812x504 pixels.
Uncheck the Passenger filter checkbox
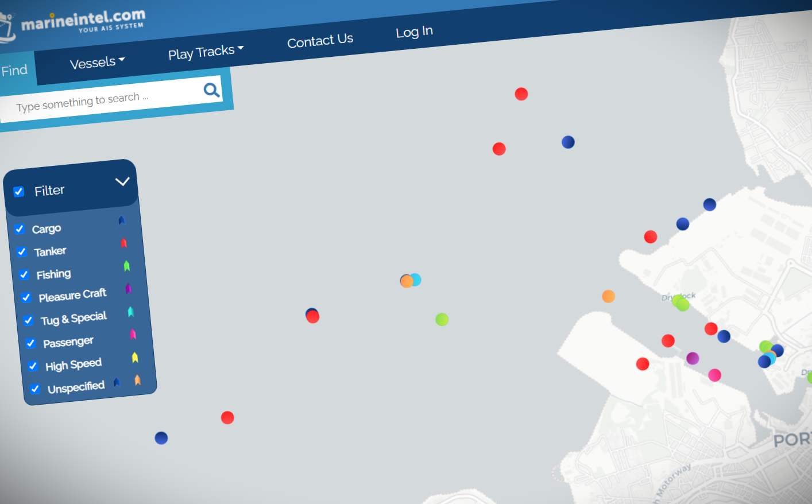point(31,343)
